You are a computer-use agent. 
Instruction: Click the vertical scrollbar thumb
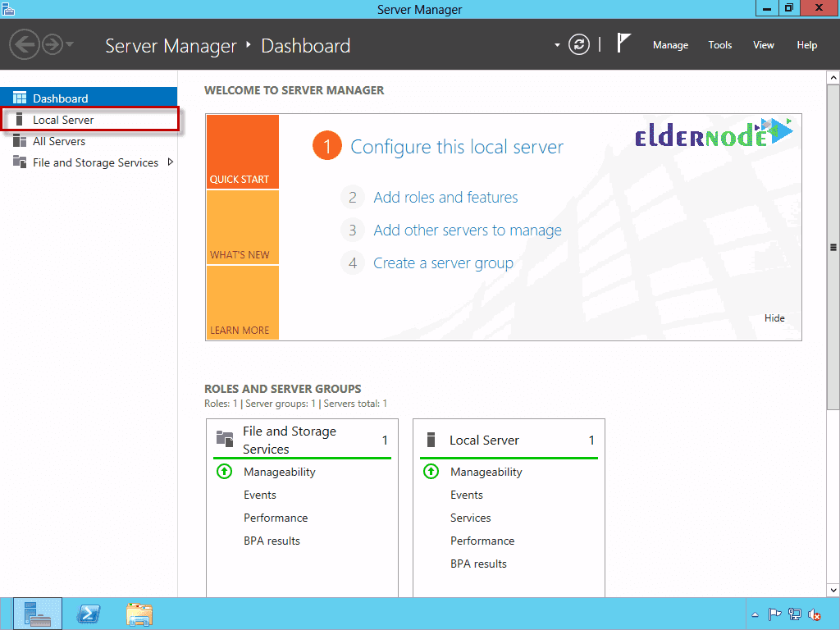tap(833, 248)
